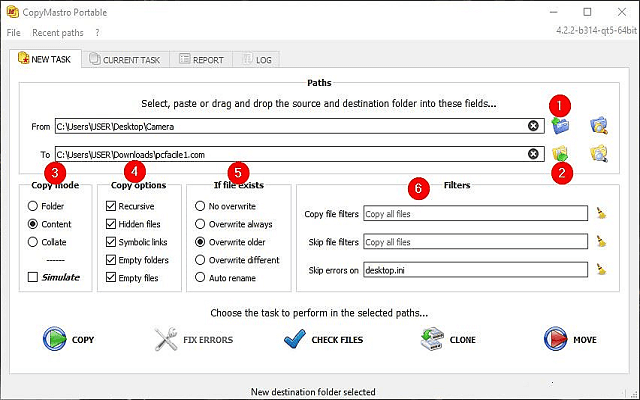This screenshot has height=400, width=640.
Task: Browse for source folder icon in From row
Action: pyautogui.click(x=561, y=126)
